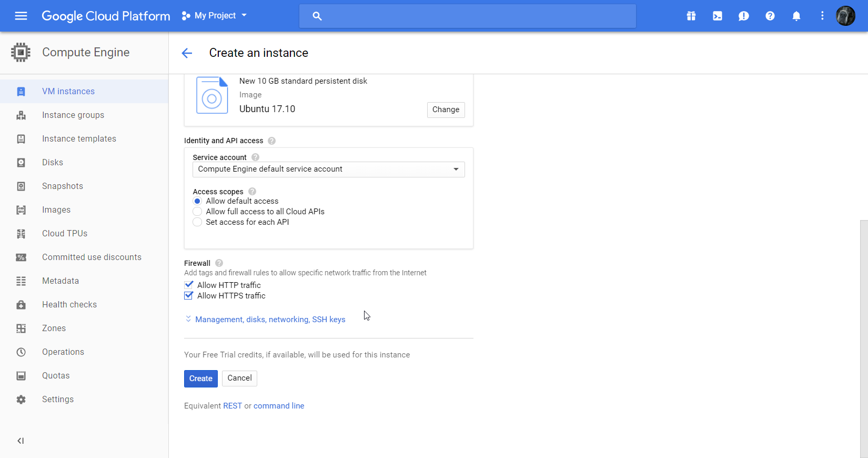Show help for Service account
This screenshot has width=868, height=458.
pyautogui.click(x=255, y=157)
